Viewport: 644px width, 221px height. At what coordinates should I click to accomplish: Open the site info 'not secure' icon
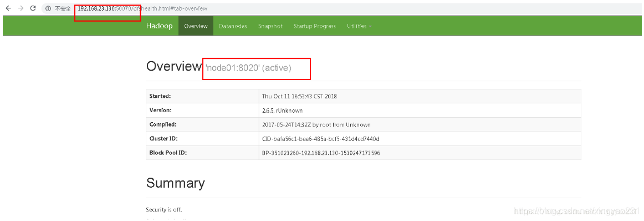pyautogui.click(x=48, y=8)
